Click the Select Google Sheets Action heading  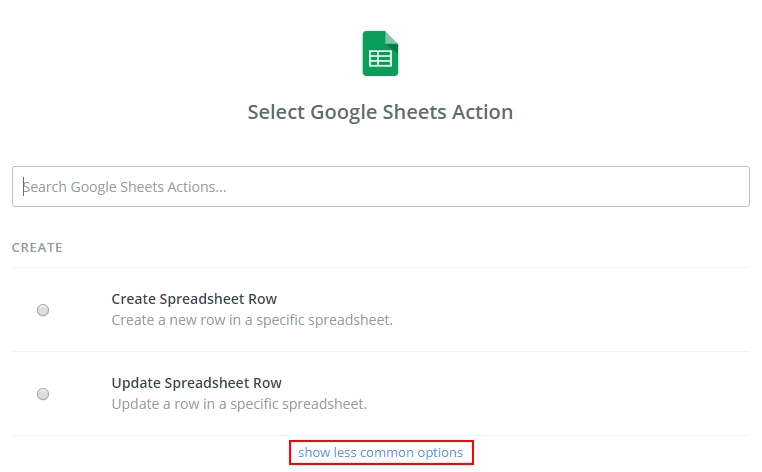pyautogui.click(x=380, y=112)
